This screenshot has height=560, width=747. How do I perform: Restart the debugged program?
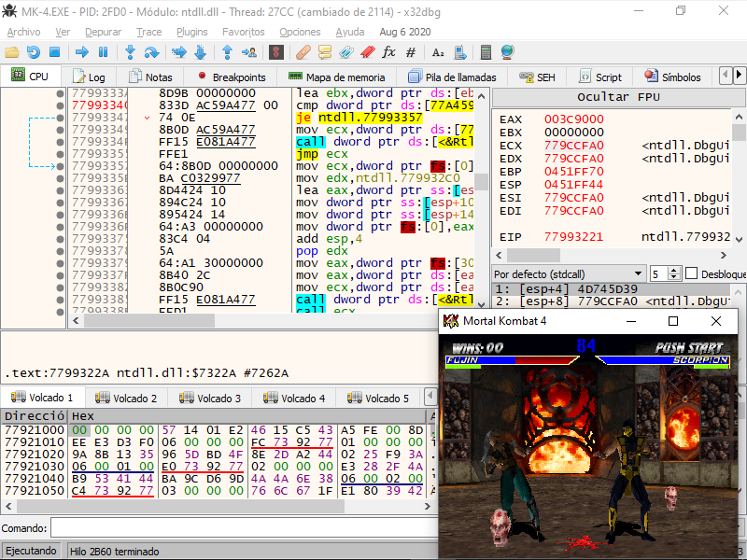[x=34, y=52]
